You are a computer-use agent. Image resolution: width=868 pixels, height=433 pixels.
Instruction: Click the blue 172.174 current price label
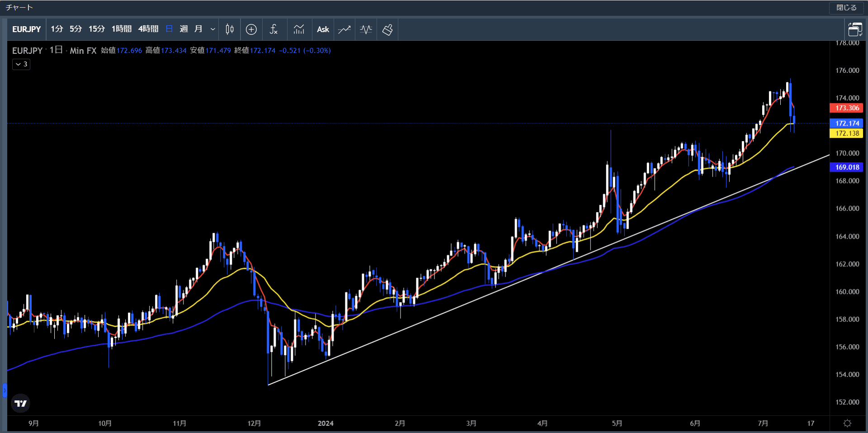(x=846, y=123)
